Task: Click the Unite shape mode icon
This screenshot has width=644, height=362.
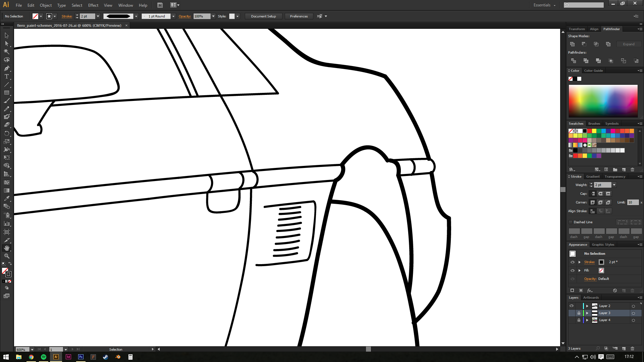Action: pos(572,44)
